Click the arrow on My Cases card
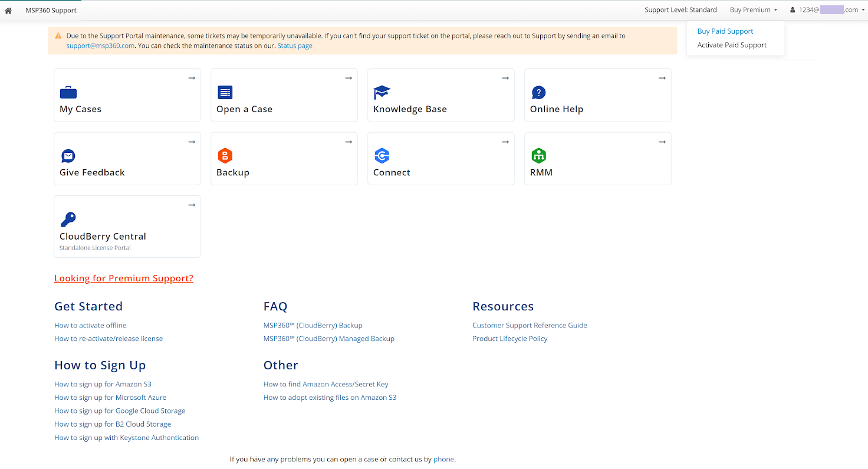 [x=192, y=78]
